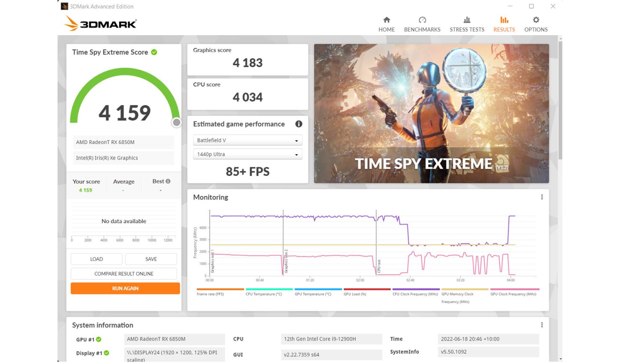The height and width of the screenshot is (362, 644).
Task: Toggle the CPU Temperature legend swatch
Action: click(269, 289)
